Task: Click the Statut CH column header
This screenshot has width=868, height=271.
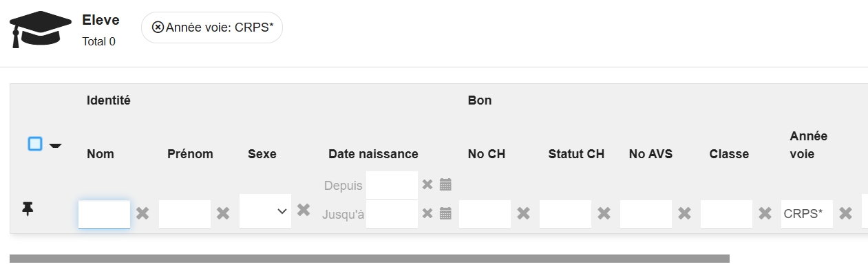Action: click(576, 154)
